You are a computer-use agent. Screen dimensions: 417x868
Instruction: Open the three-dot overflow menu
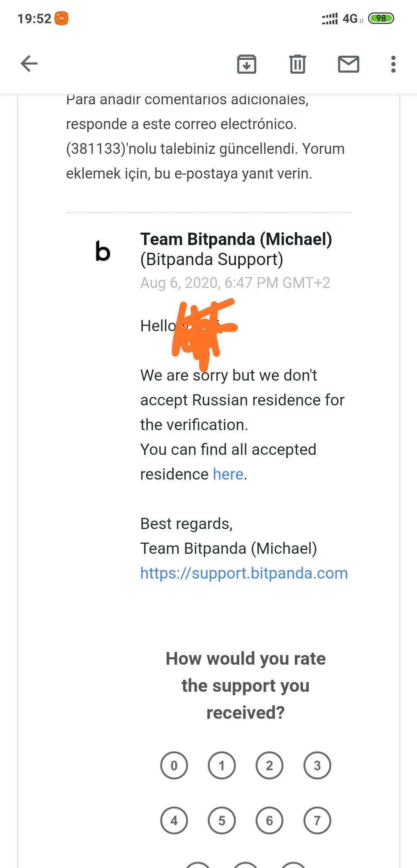pyautogui.click(x=393, y=64)
